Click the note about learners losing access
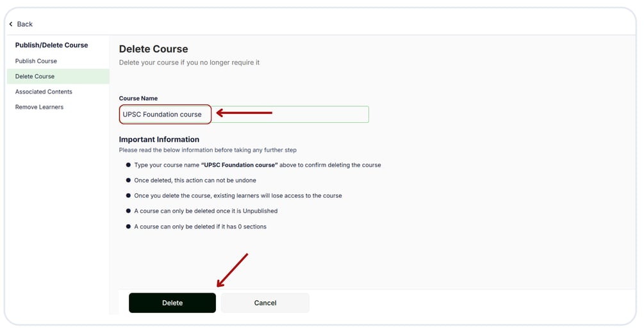 (238, 196)
